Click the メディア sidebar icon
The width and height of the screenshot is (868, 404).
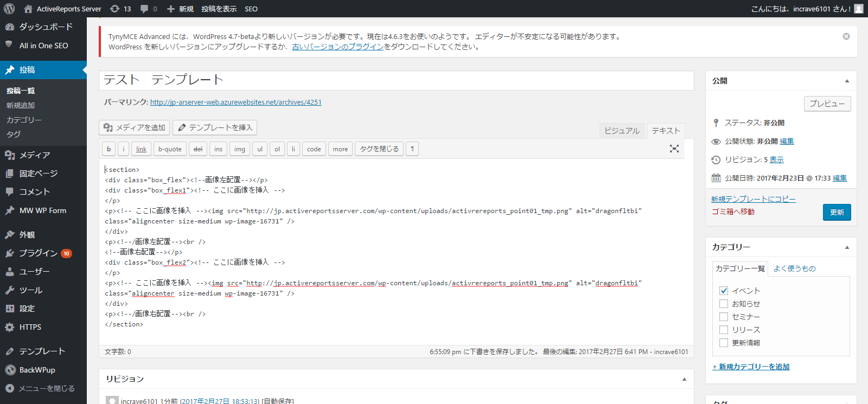[x=10, y=155]
